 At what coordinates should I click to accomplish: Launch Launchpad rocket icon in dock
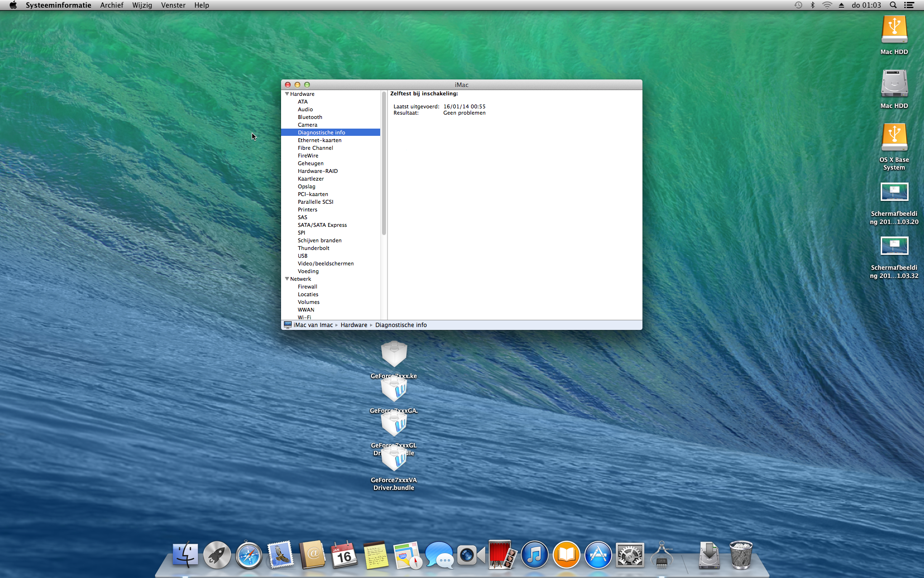pos(217,555)
